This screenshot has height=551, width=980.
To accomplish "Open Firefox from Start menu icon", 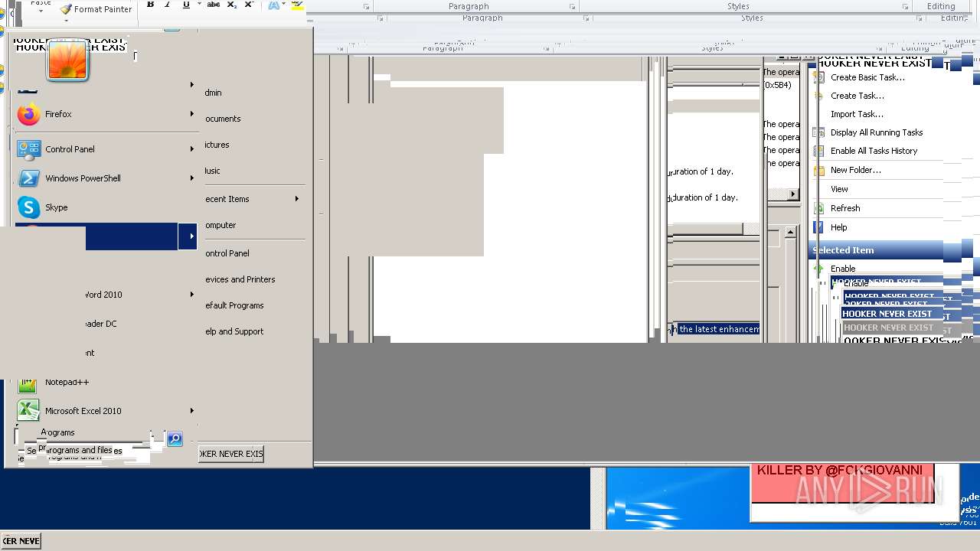I will pyautogui.click(x=28, y=114).
